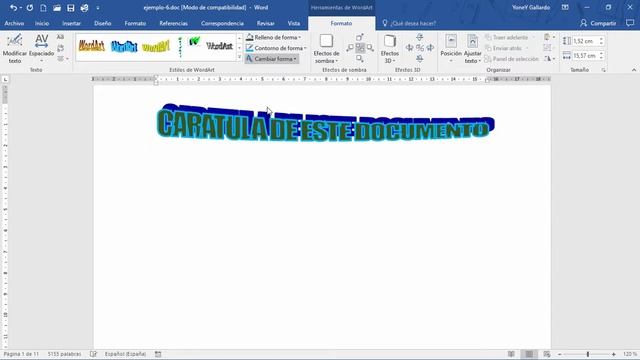Viewport: 640px width, 360px height.
Task: Open the Espaciado character spacing menu
Action: [x=41, y=49]
